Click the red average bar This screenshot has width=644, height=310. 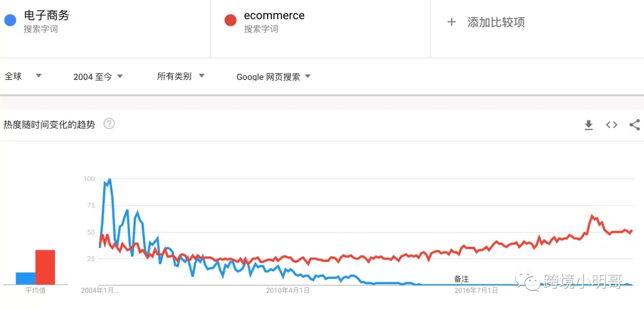click(45, 267)
